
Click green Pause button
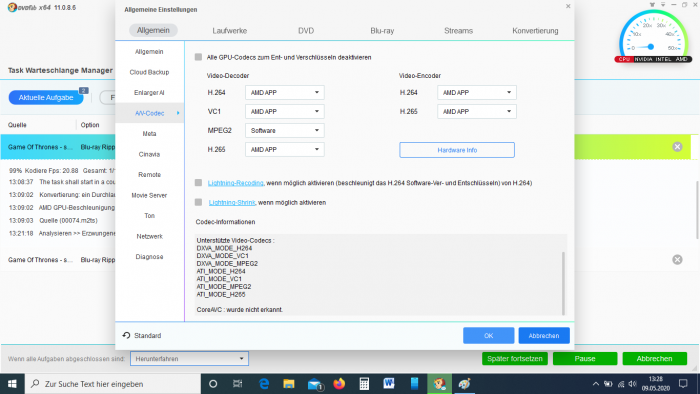[x=585, y=358]
